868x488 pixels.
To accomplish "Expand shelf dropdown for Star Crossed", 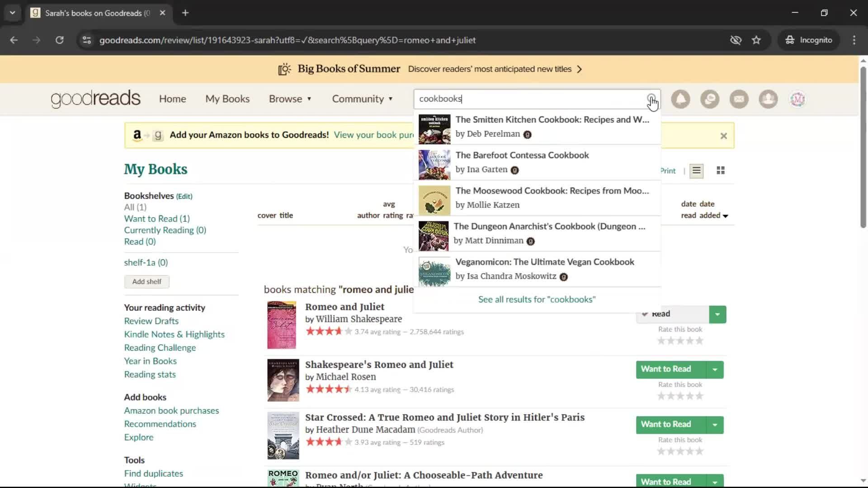I will [x=715, y=425].
